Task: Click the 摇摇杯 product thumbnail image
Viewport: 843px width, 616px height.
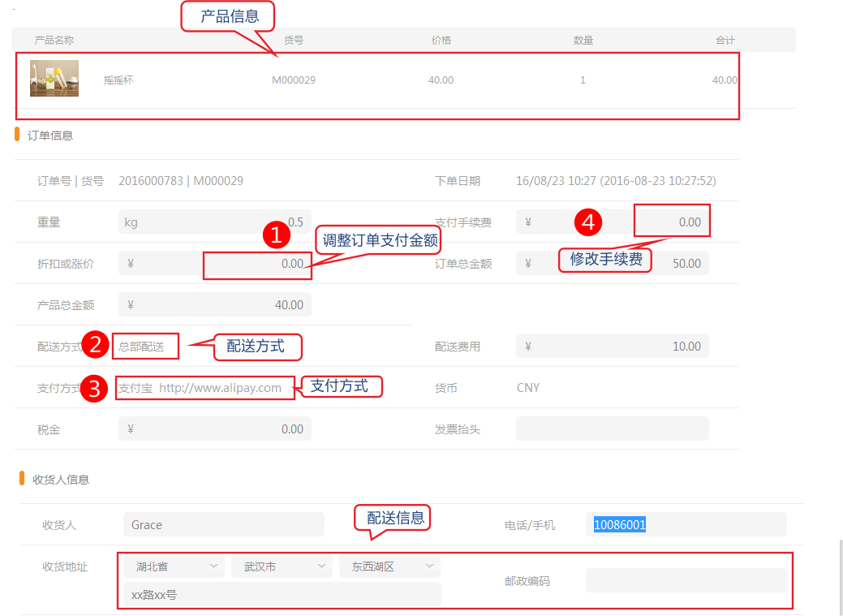Action: (x=54, y=79)
